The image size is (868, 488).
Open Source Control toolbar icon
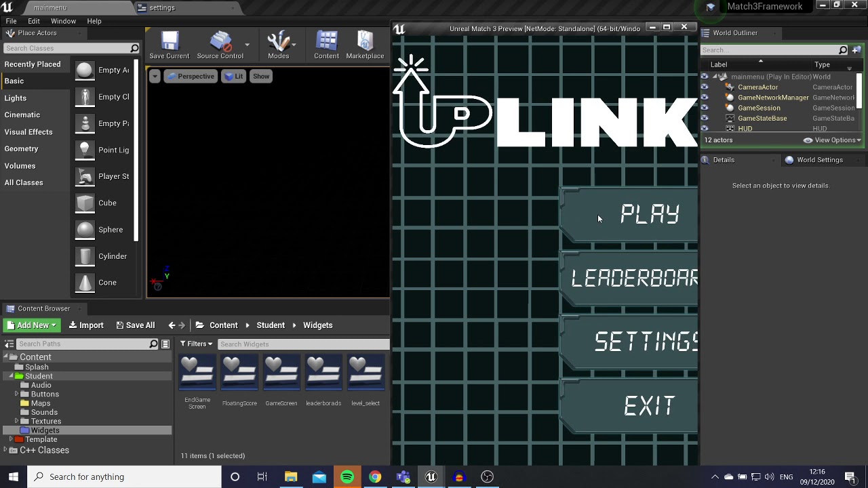220,45
